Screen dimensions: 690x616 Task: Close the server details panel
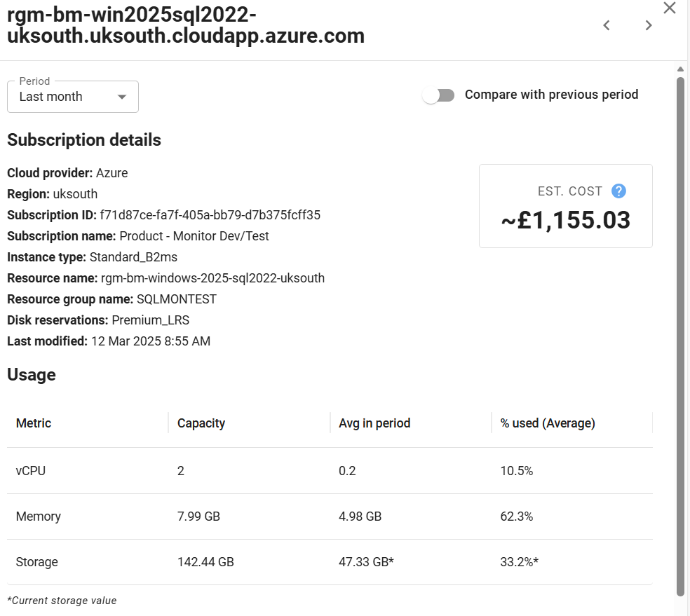pos(670,8)
